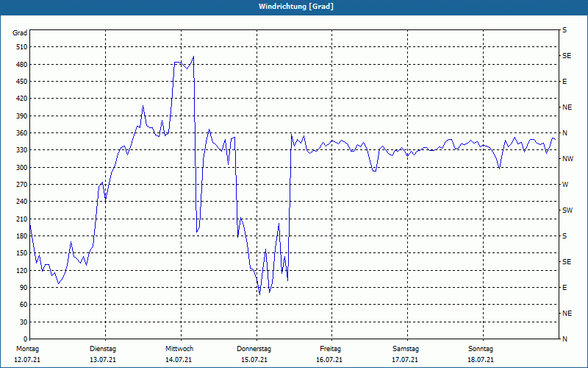588x368 pixels.
Task: Click compass label 'N' level with 0
Action: click(x=564, y=339)
